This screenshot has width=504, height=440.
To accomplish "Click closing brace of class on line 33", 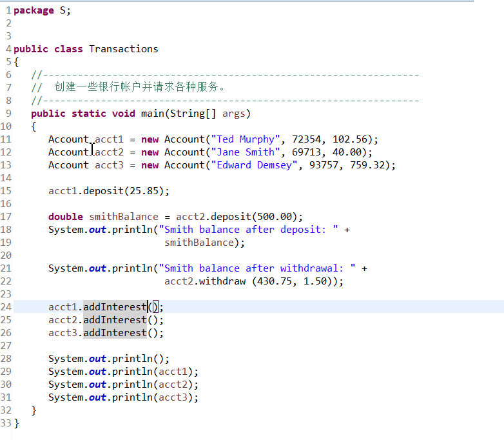I will (16, 423).
